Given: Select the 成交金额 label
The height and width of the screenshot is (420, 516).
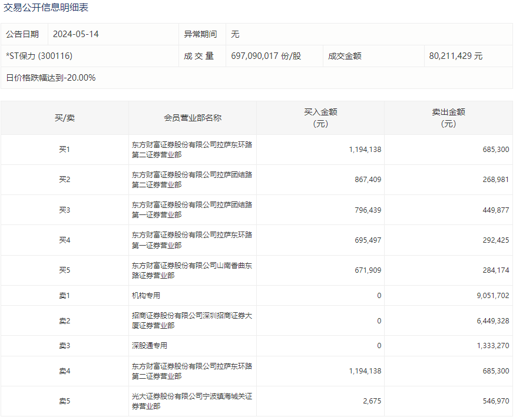Looking at the screenshot, I should (x=345, y=56).
